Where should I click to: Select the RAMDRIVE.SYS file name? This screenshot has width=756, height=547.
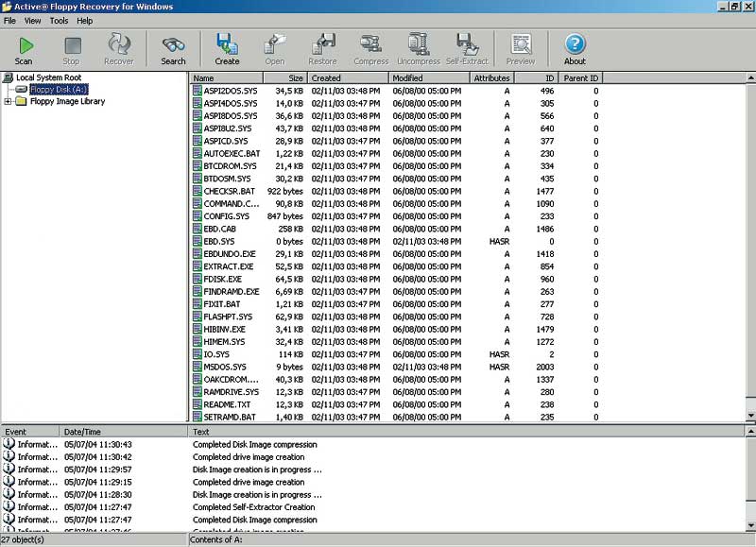point(231,392)
